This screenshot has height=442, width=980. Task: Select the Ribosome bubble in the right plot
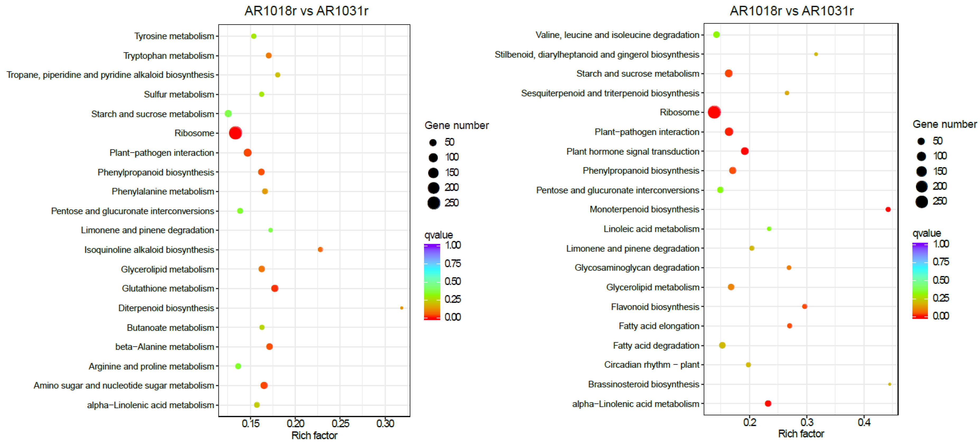point(715,112)
